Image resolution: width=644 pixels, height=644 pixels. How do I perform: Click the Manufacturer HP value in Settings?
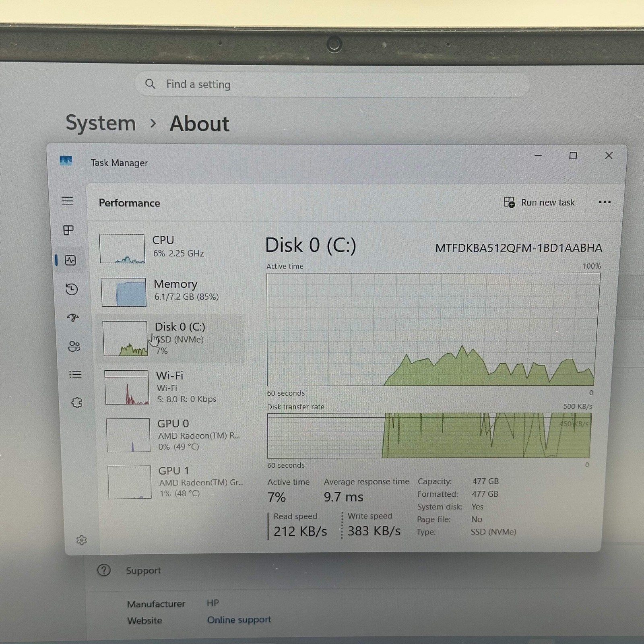coord(213,603)
